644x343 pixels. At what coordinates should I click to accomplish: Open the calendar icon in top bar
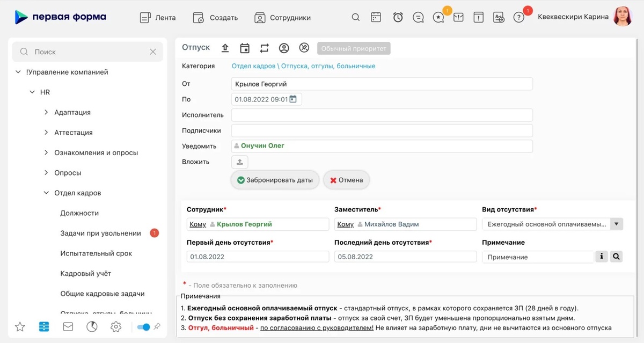coord(376,17)
